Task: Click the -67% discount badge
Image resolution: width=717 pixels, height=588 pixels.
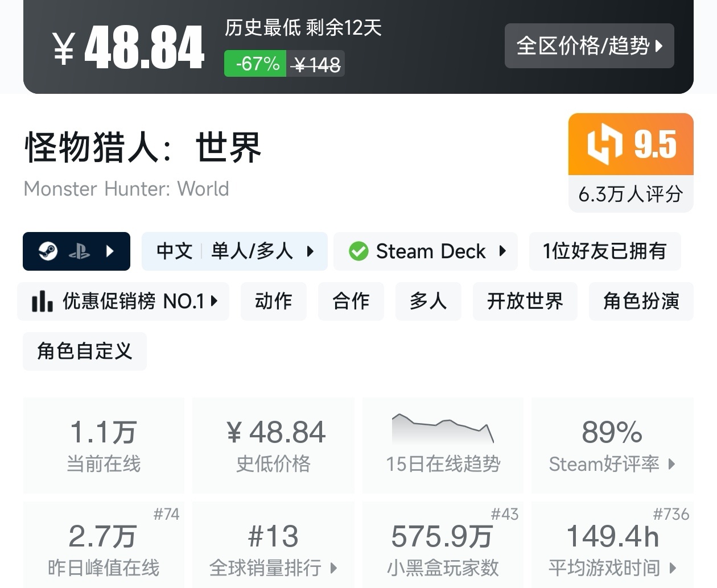Action: pos(256,64)
